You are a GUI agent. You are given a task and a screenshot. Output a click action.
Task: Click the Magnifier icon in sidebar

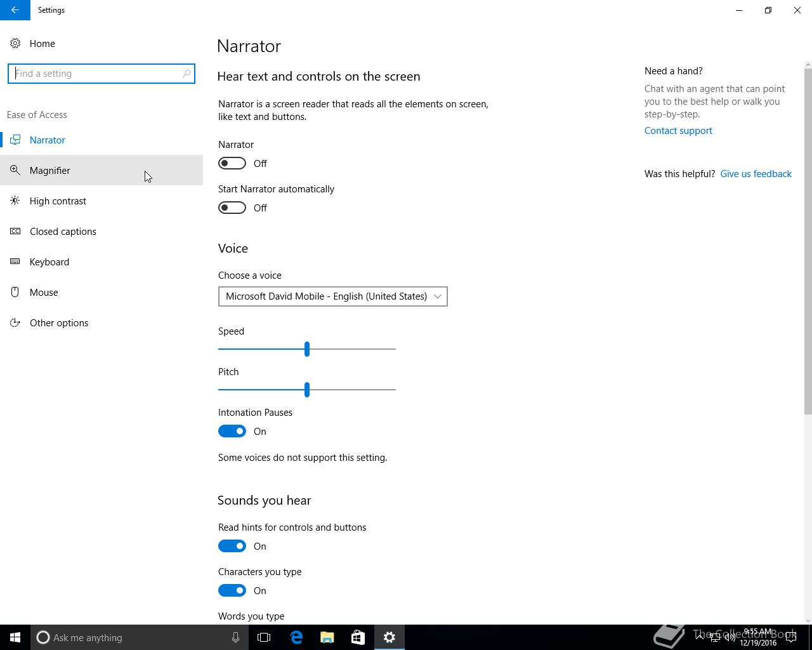15,170
